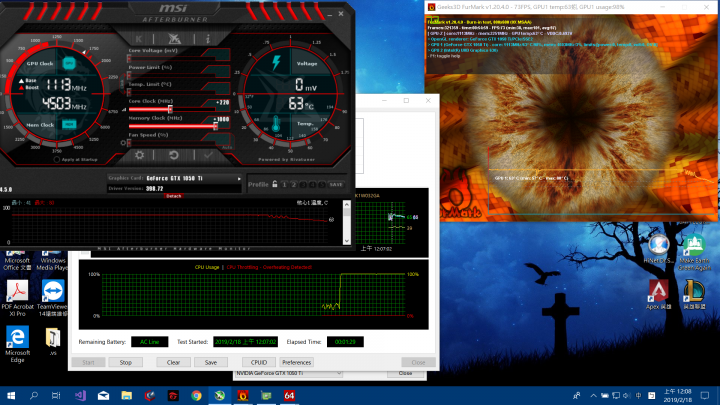Viewport: 720px width, 405px height.
Task: Select Afterburner profile slot 4
Action: pyautogui.click(x=313, y=185)
